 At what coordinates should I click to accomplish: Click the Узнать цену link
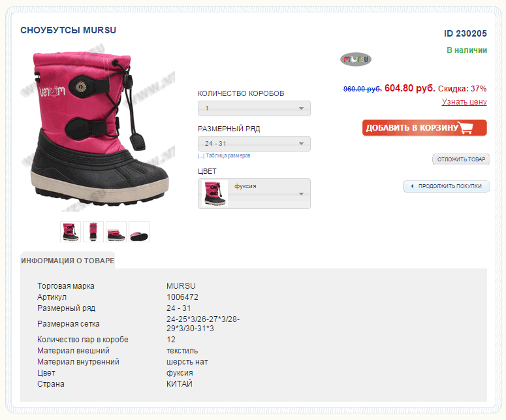(x=464, y=102)
